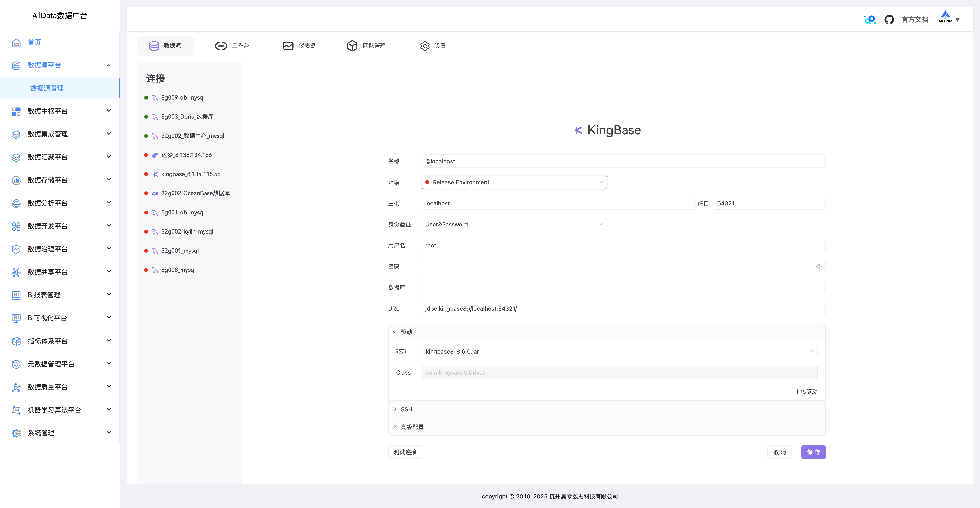Viewport: 980px width, 508px height.
Task: Open the user menu arrow in header
Action: coord(958,20)
